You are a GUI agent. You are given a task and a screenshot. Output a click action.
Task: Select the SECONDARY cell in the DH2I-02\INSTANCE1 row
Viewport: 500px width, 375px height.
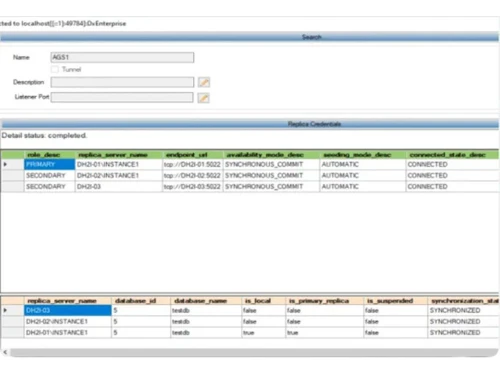[x=49, y=175]
